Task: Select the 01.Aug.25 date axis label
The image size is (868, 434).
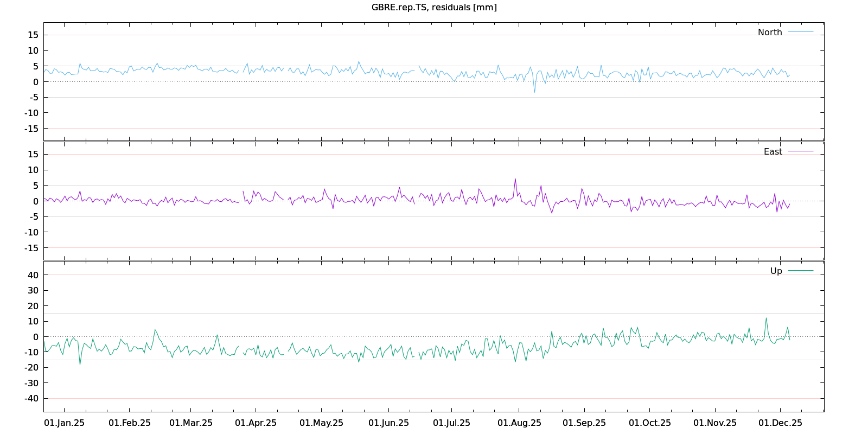Action: tap(519, 423)
